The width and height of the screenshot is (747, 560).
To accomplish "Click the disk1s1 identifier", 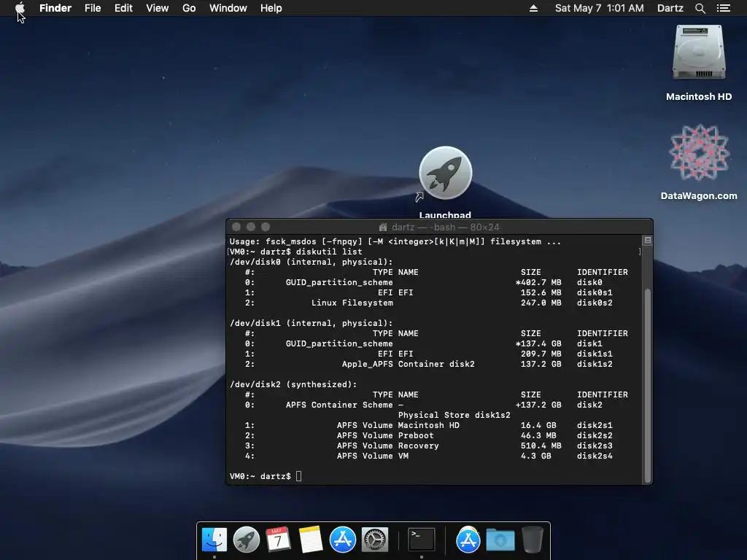I will point(595,354).
